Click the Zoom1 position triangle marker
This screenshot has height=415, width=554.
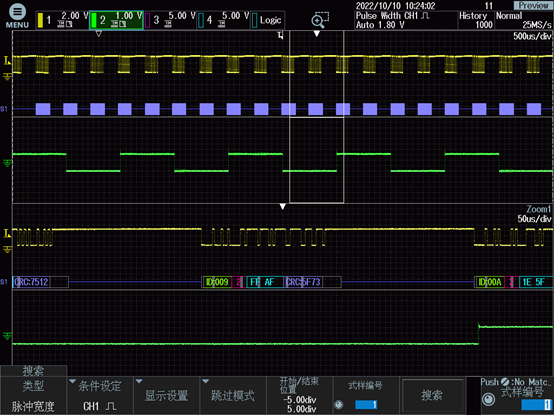[x=282, y=207]
